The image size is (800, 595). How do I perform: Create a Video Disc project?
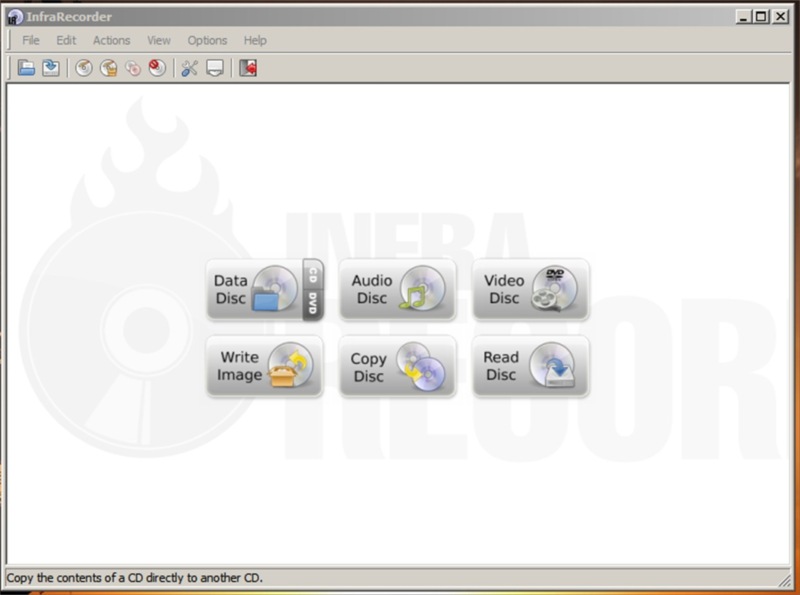pyautogui.click(x=531, y=289)
